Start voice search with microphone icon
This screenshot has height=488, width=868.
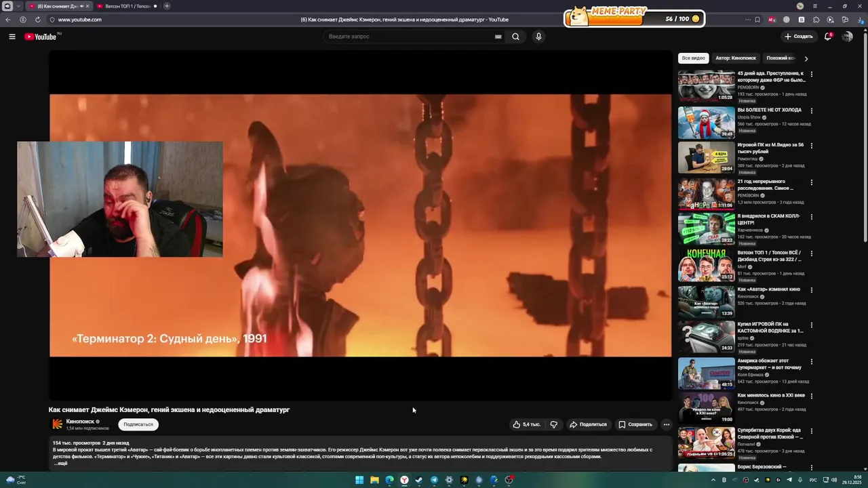[x=538, y=37]
